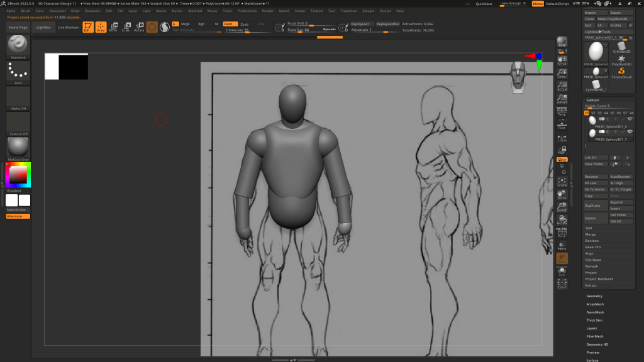Select the Rotate tool icon

click(x=139, y=27)
